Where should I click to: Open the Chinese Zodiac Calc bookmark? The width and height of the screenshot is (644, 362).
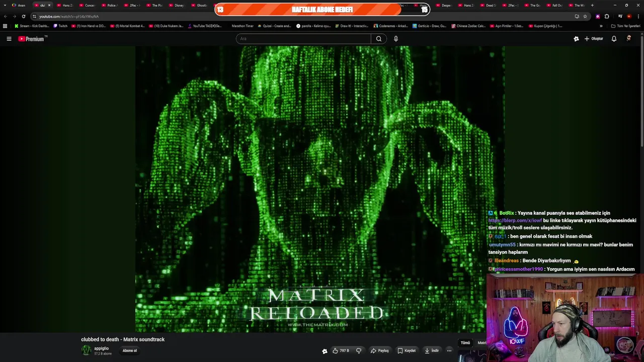(468, 26)
